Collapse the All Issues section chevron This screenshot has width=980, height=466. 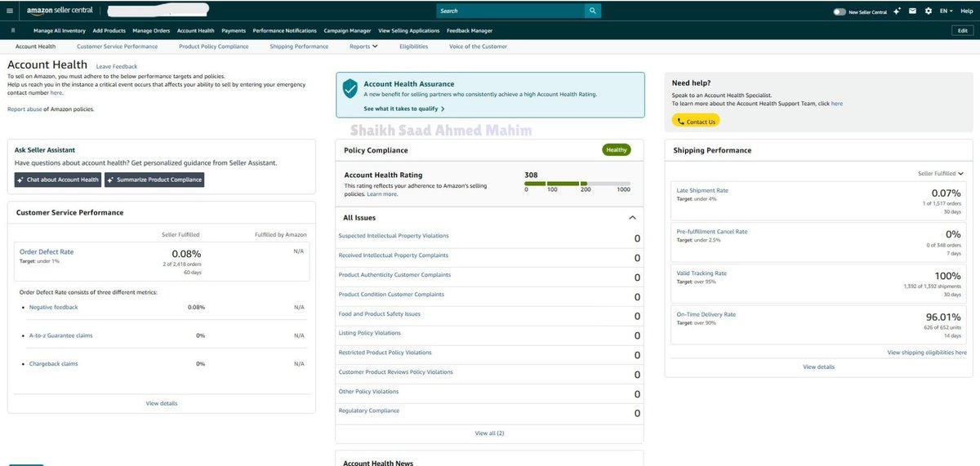(632, 218)
